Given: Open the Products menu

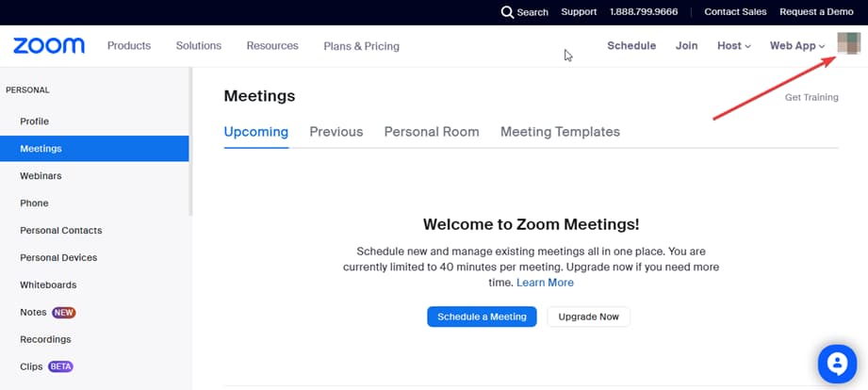Looking at the screenshot, I should click(x=129, y=45).
